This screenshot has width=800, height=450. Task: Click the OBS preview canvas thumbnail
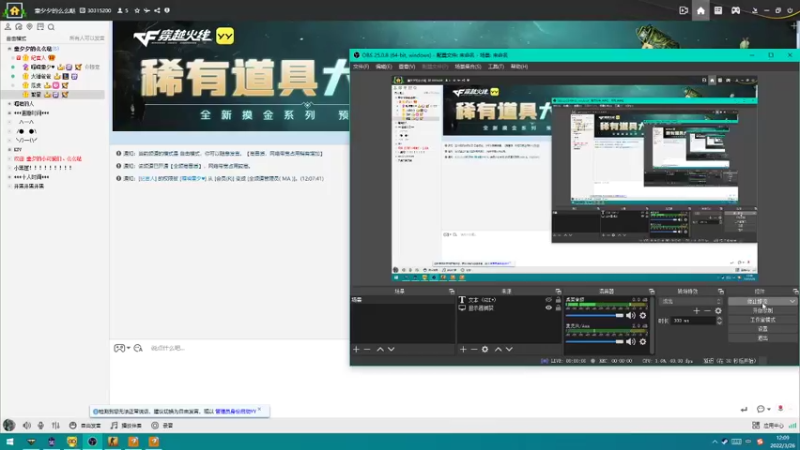(574, 179)
